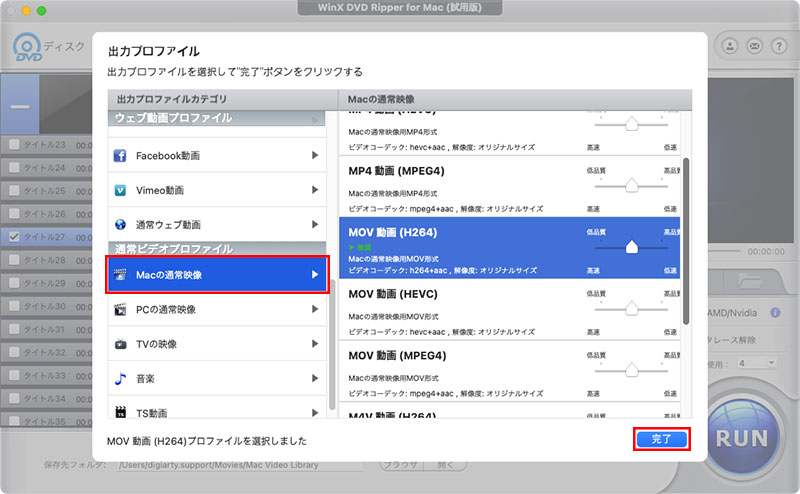
Task: Toggle checkbox for タイトル23
Action: click(14, 144)
